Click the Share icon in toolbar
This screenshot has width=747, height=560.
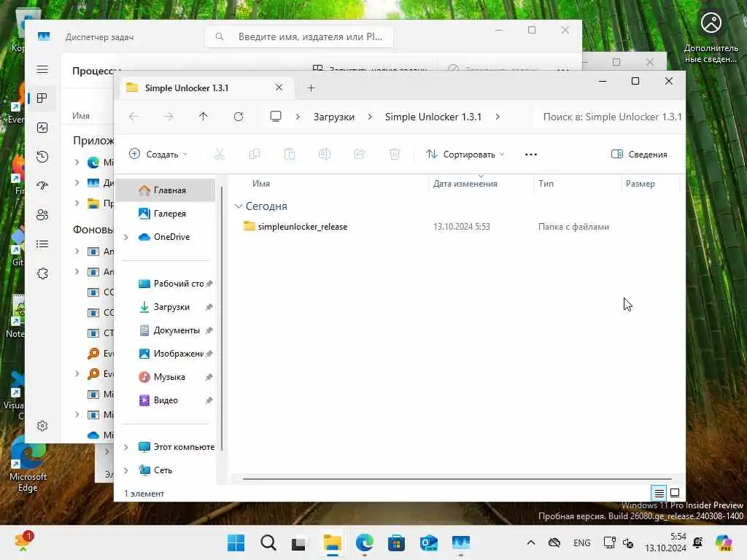pyautogui.click(x=360, y=155)
